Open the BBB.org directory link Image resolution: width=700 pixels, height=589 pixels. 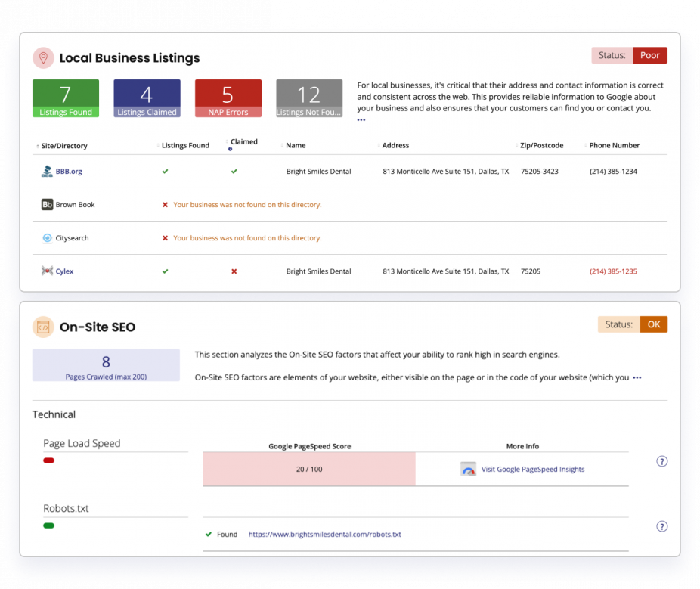point(69,172)
